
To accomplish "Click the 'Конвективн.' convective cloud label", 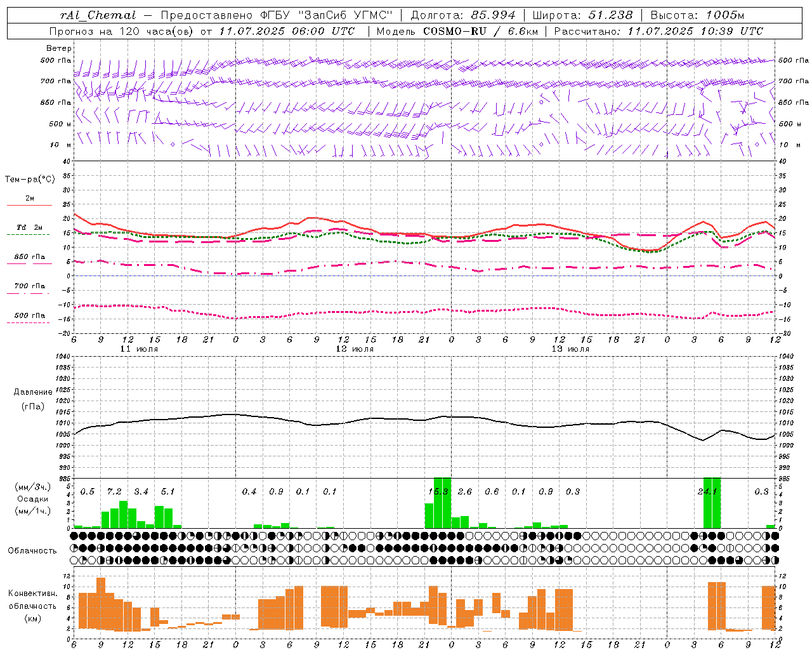I will click(33, 594).
